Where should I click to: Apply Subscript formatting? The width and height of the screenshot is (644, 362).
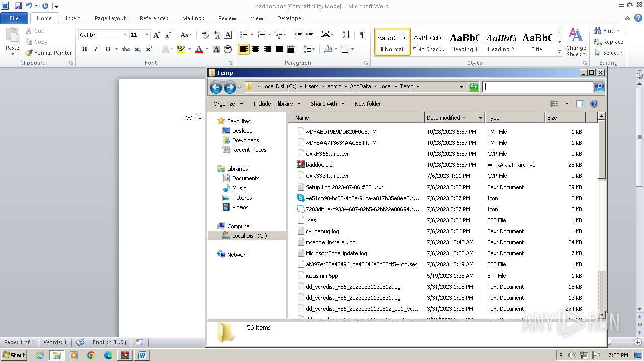click(138, 49)
